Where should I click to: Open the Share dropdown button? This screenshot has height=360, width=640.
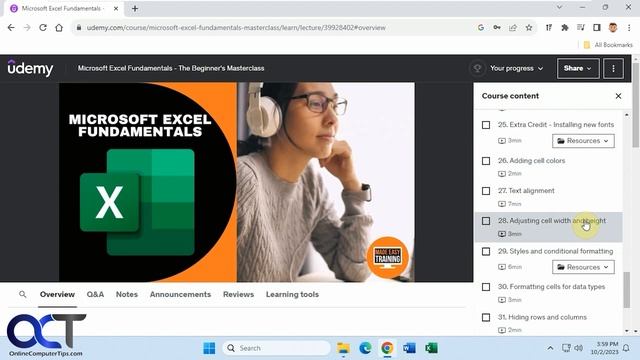click(578, 68)
